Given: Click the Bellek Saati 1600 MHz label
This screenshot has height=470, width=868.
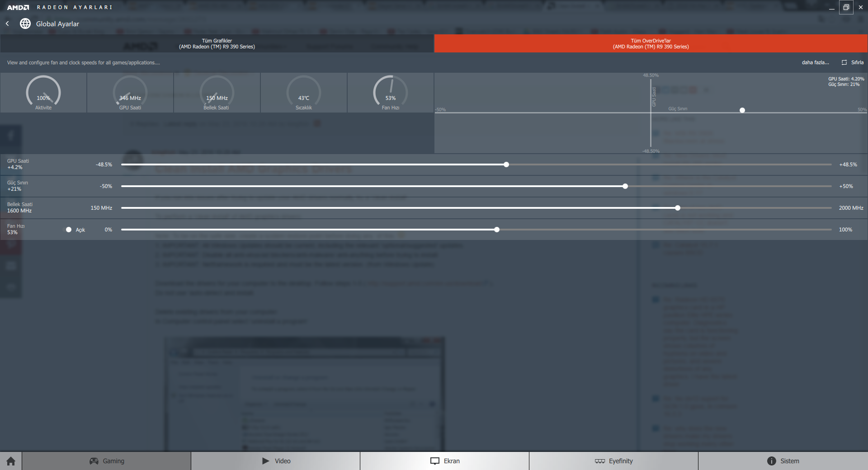Looking at the screenshot, I should tap(20, 207).
